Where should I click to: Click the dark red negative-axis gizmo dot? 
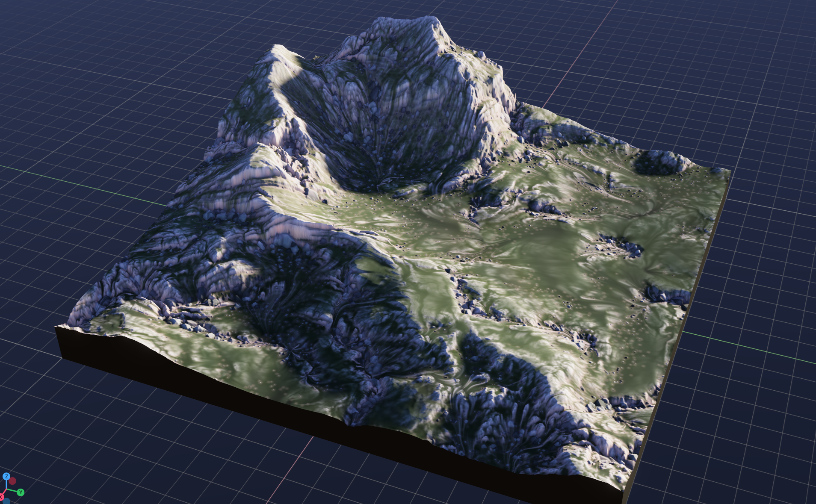(13, 481)
